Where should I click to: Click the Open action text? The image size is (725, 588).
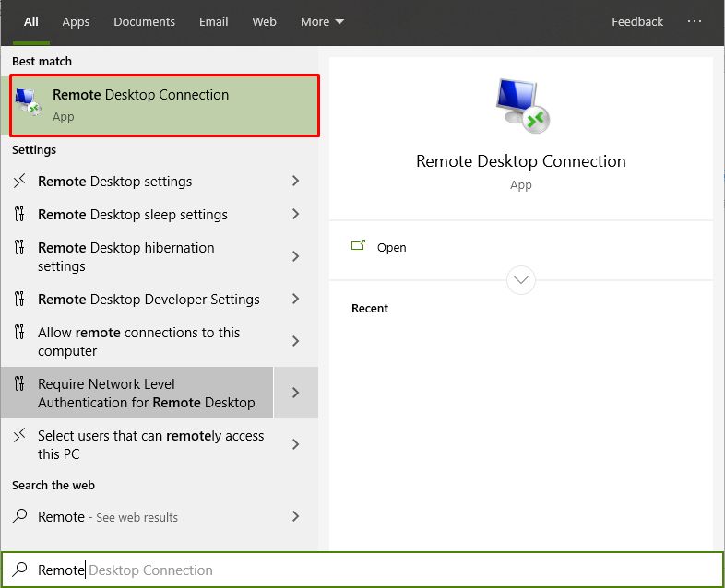click(x=391, y=248)
